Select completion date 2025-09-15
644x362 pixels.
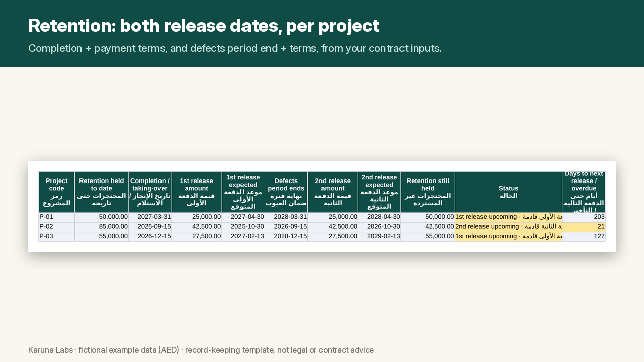pyautogui.click(x=150, y=227)
